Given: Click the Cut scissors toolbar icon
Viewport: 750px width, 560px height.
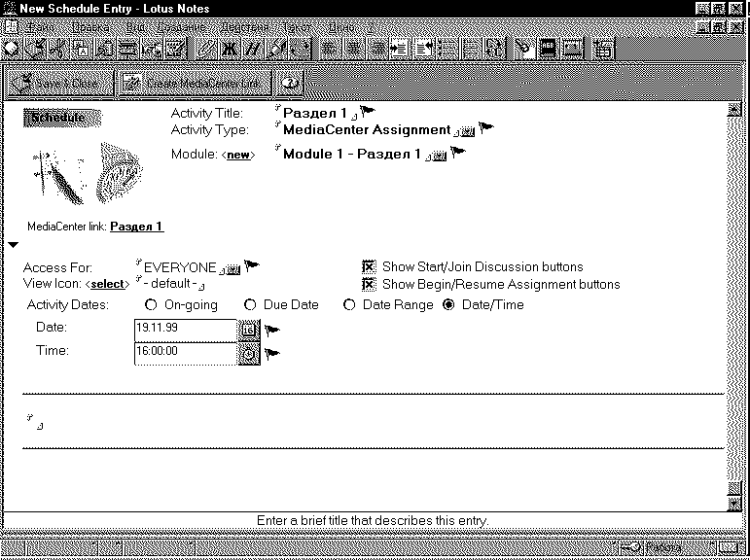Looking at the screenshot, I should click(57, 50).
